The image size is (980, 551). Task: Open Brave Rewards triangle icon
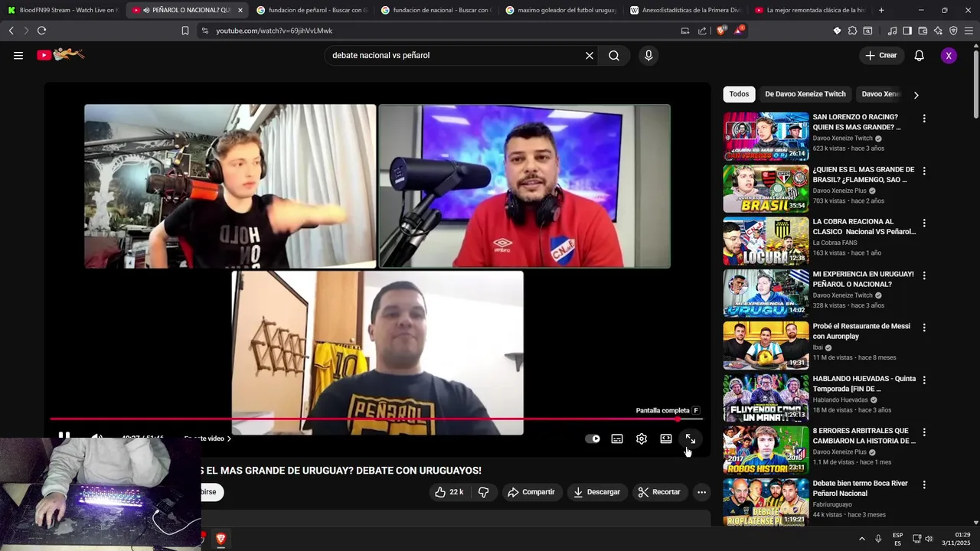[x=739, y=31]
